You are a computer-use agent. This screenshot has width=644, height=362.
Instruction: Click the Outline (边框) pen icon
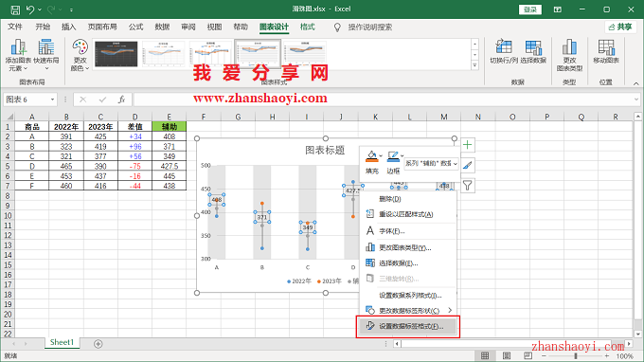(393, 156)
